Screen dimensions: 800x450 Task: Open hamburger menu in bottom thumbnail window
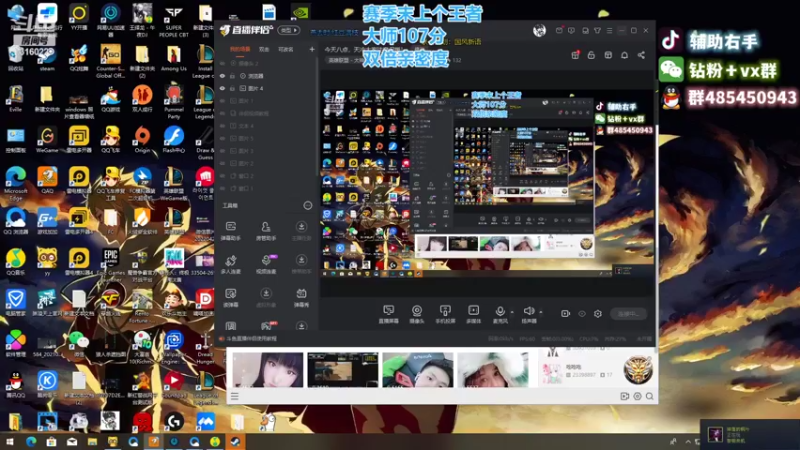click(235, 396)
